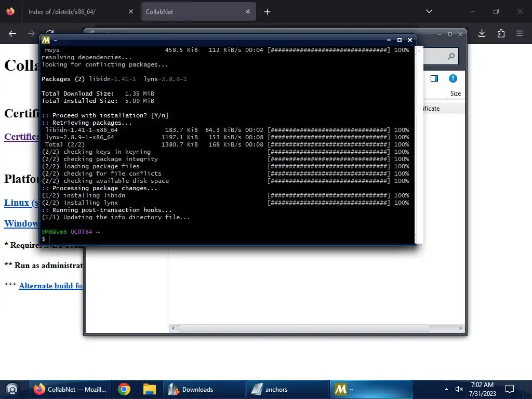Open the notification center icon

(510, 389)
